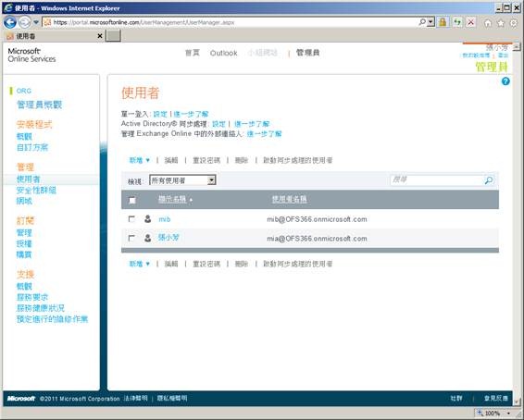Open 安全性群組 in the sidebar

click(x=36, y=191)
